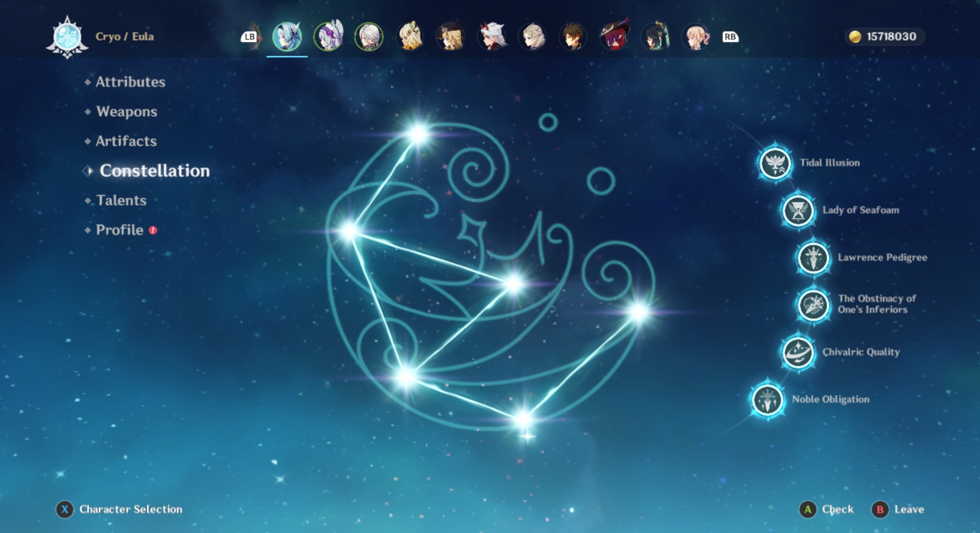Click the A Check prompt

pos(826,509)
